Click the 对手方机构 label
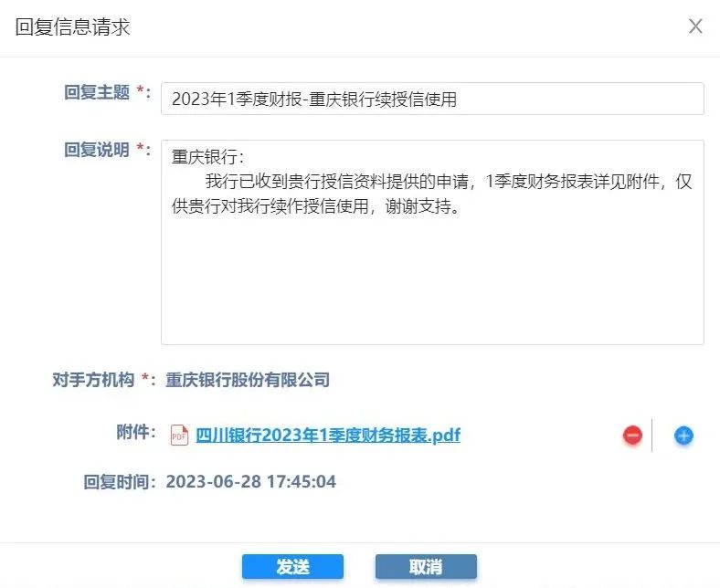Viewport: 720px width, 588px height. pyautogui.click(x=93, y=380)
